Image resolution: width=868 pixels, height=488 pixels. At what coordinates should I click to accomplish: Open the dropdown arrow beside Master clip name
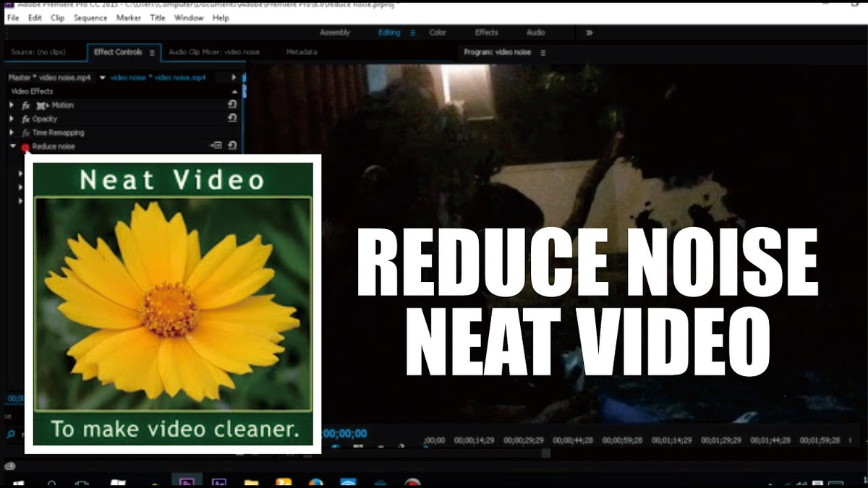click(x=103, y=77)
